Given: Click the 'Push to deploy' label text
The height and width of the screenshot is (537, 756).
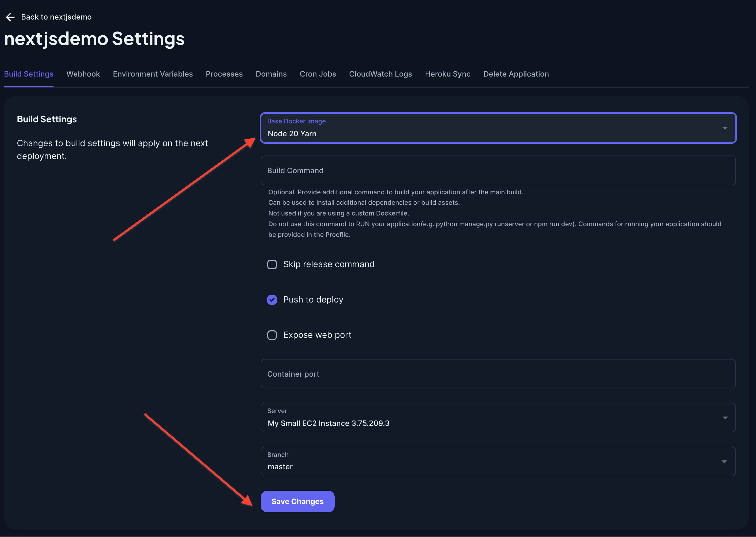Looking at the screenshot, I should 313,300.
